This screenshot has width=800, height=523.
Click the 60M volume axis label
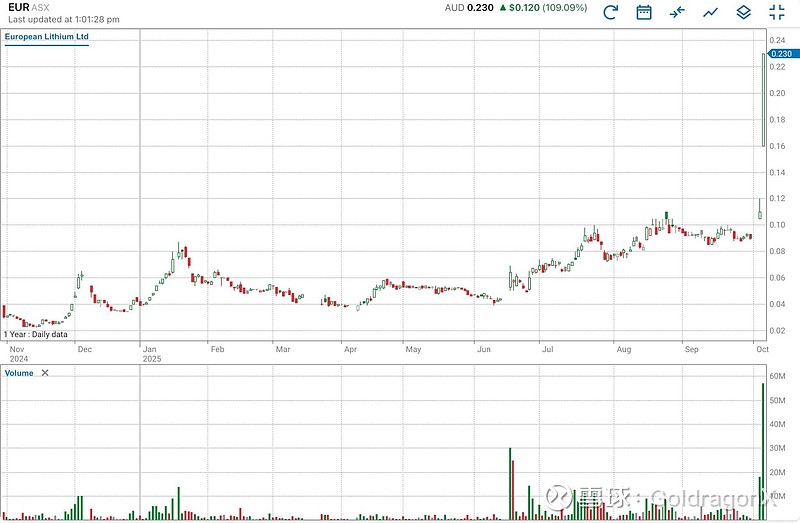click(x=777, y=376)
